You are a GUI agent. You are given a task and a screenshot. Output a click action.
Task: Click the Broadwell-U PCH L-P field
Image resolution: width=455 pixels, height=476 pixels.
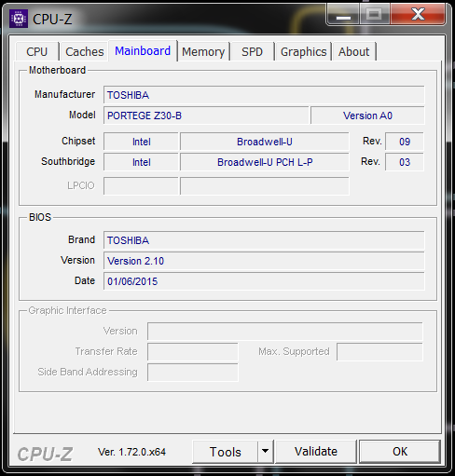coord(265,162)
